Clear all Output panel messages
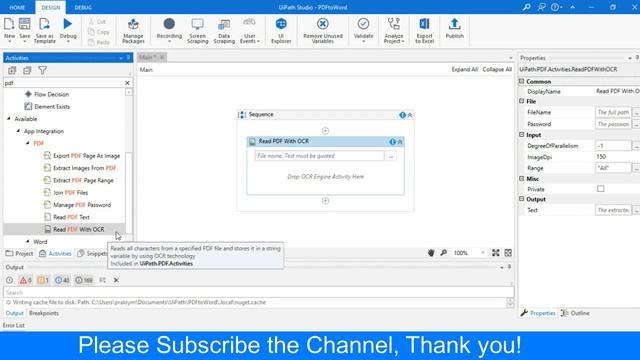Image resolution: width=640 pixels, height=360 pixels. click(x=116, y=280)
